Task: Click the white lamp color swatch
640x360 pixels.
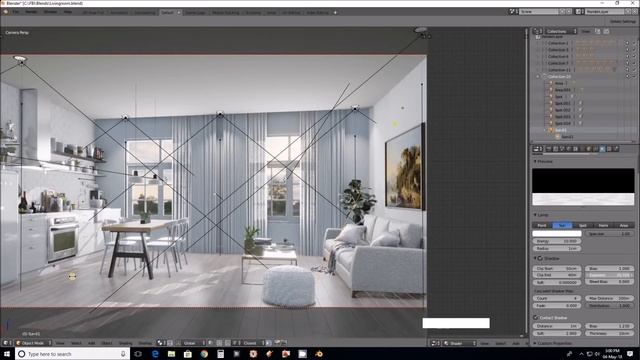Action: [557, 233]
